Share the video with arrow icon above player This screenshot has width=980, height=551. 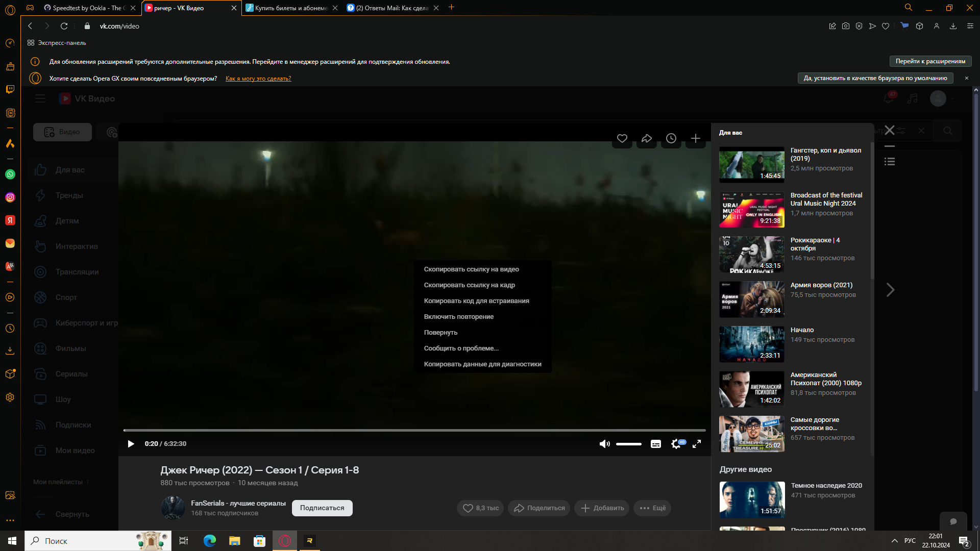(x=647, y=138)
